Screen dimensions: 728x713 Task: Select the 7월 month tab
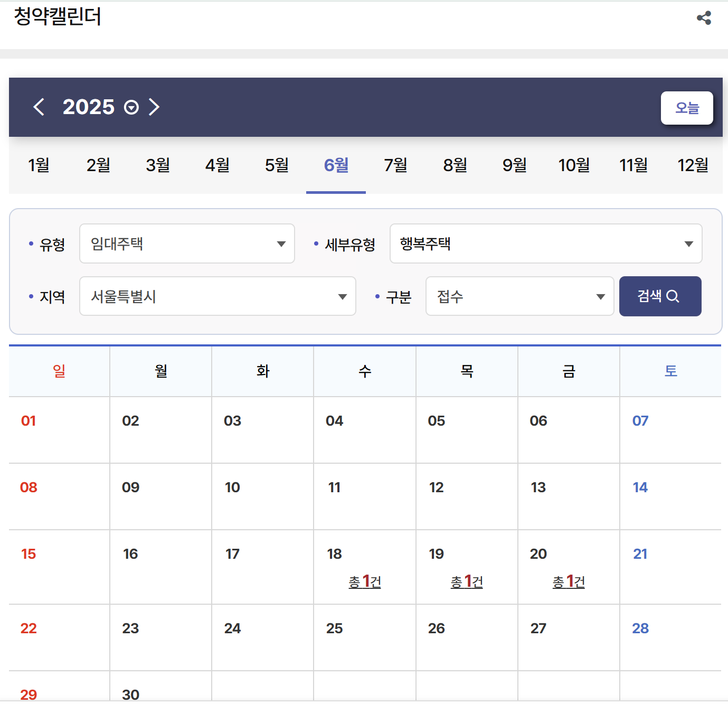395,165
